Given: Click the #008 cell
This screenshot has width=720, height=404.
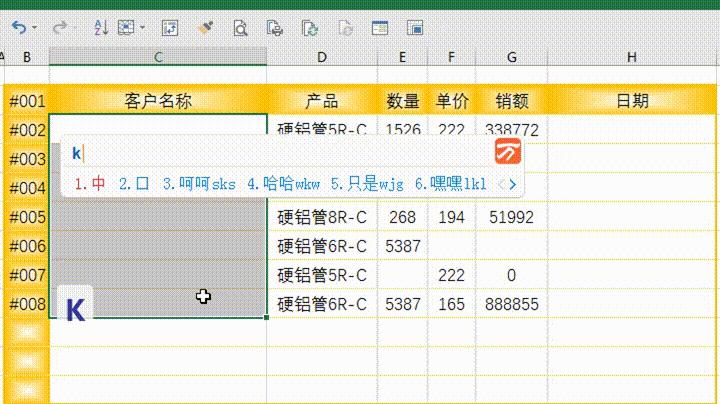Looking at the screenshot, I should [x=27, y=303].
